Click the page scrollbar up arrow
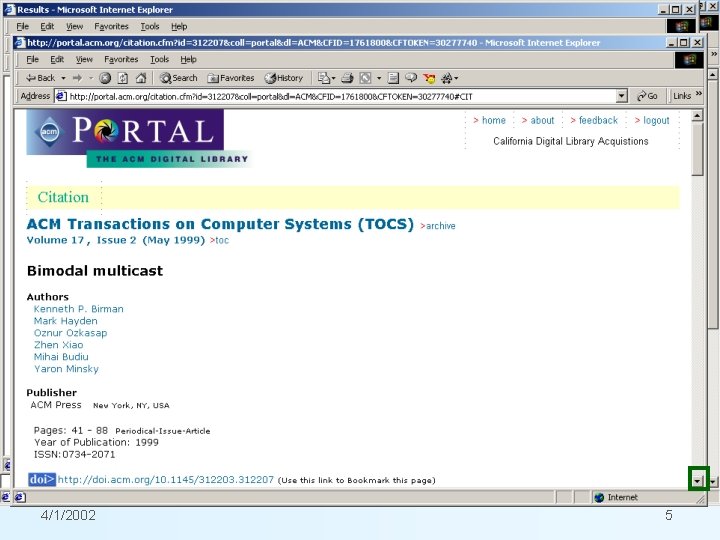Screen dimensions: 720x540 (697, 115)
